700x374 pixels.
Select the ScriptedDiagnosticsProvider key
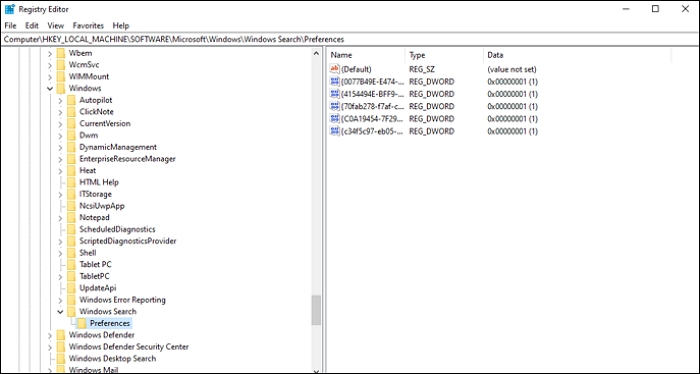click(x=128, y=241)
